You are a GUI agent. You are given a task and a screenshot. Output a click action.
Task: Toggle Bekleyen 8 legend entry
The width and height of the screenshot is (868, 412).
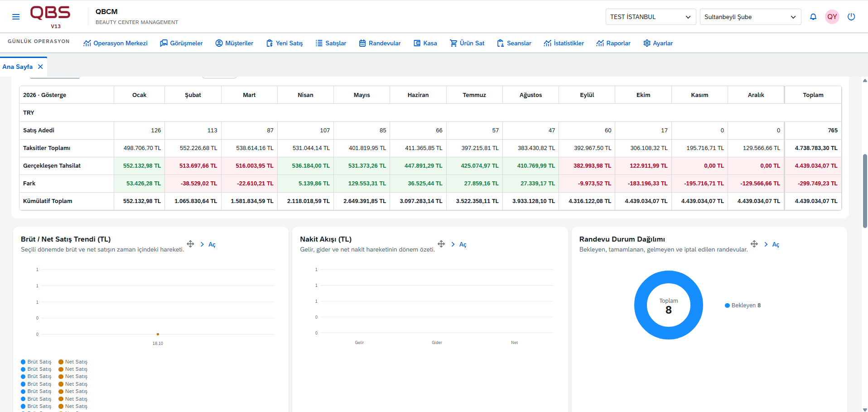743,305
